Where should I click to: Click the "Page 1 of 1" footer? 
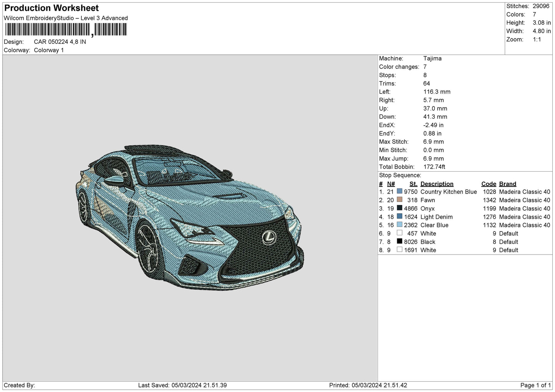[x=535, y=385]
